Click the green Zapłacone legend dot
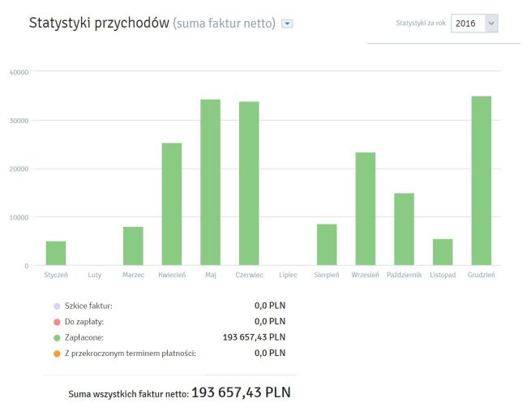 tap(56, 336)
